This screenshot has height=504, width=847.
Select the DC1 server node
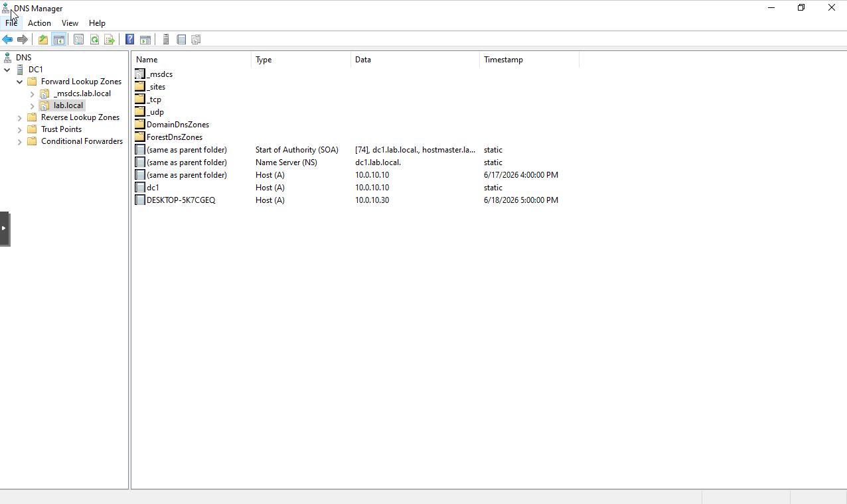pyautogui.click(x=35, y=70)
